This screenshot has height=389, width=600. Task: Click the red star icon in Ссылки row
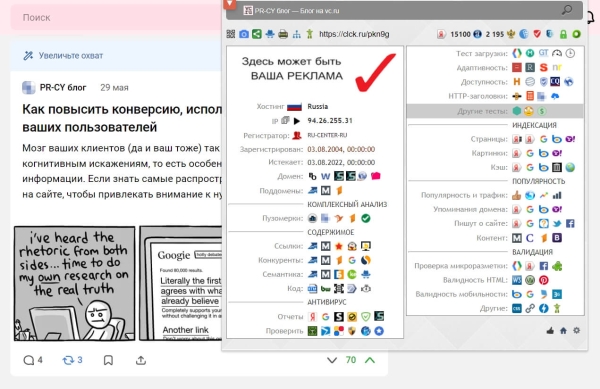click(339, 246)
